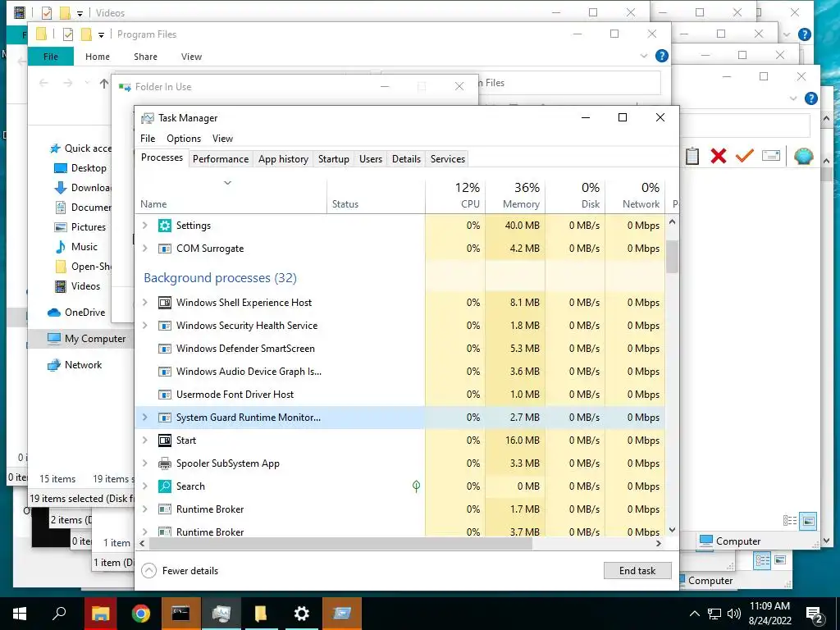Click the Windows Defender SmartScreen process icon
The width and height of the screenshot is (840, 630).
(164, 349)
